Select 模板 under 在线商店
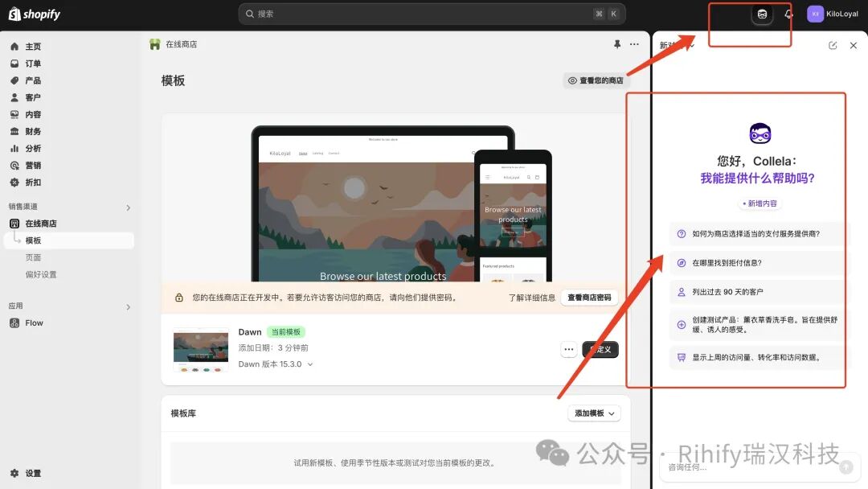 (x=68, y=240)
